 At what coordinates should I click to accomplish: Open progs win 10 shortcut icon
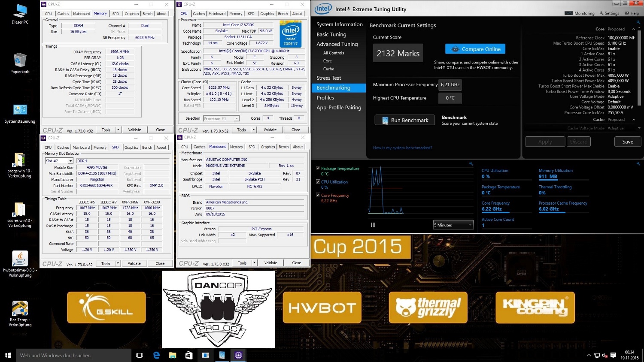click(x=20, y=165)
